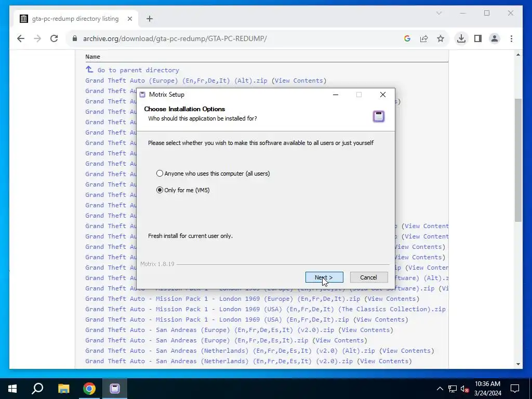This screenshot has height=399, width=532.
Task: Switch to Chrome in taskbar
Action: [x=89, y=389]
